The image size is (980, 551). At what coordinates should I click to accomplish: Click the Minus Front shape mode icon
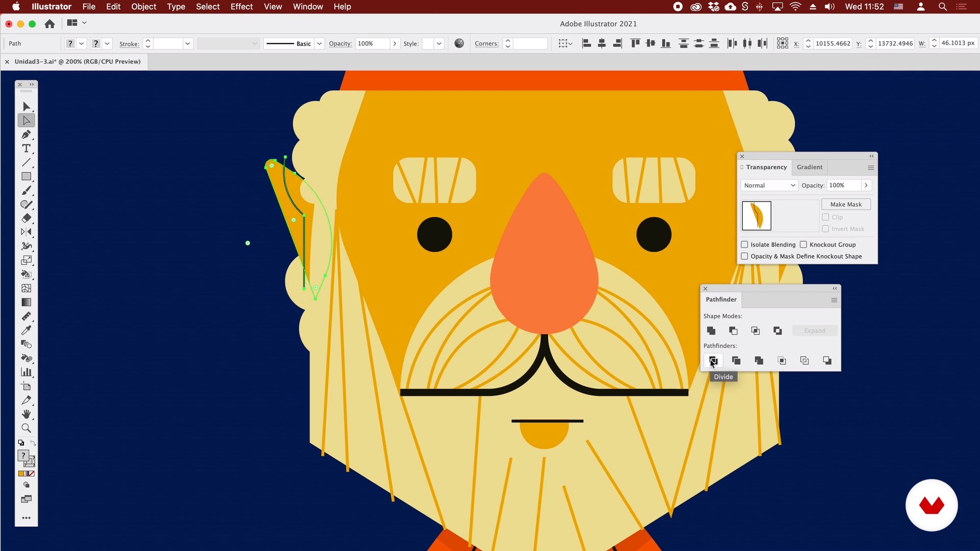point(733,331)
